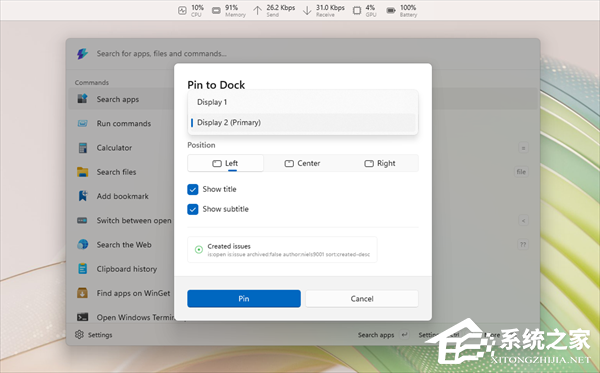Viewport: 600px width, 373px height.
Task: Click the network Receive arrow icon
Action: pos(307,10)
